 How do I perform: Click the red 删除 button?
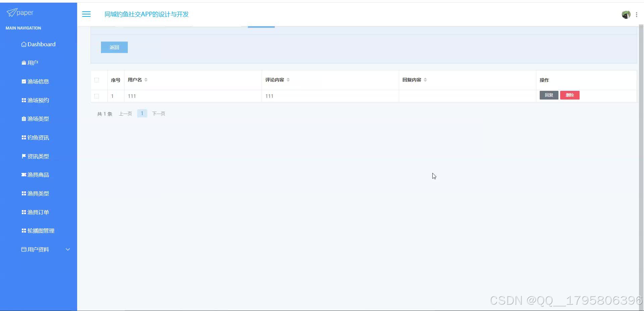[x=570, y=95]
